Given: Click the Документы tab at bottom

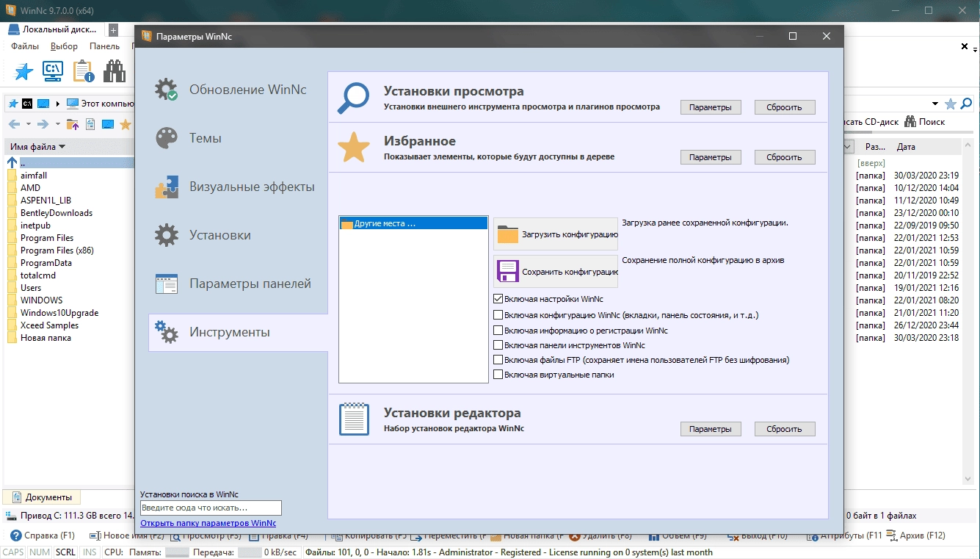Looking at the screenshot, I should (x=43, y=497).
